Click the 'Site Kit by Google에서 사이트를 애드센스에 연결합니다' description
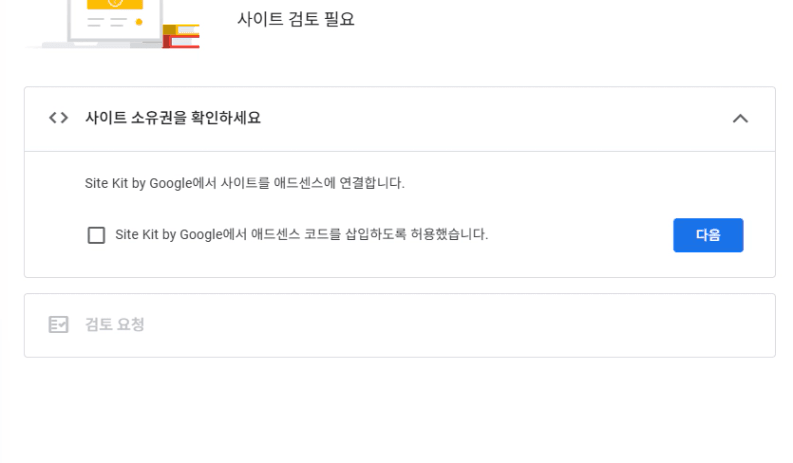 245,183
